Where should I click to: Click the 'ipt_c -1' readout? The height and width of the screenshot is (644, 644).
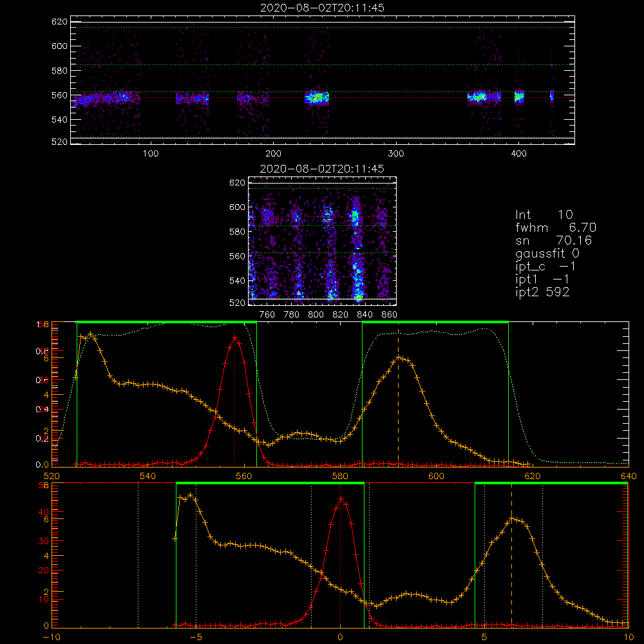[545, 267]
